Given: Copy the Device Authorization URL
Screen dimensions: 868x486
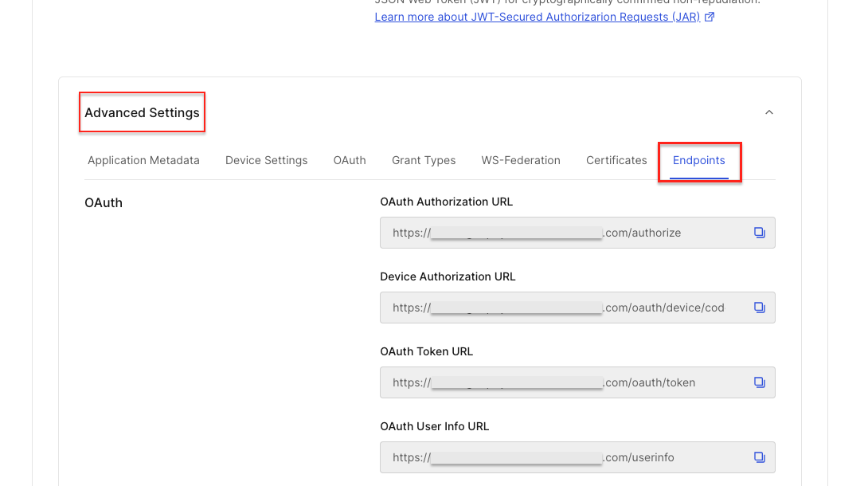Looking at the screenshot, I should coord(759,308).
